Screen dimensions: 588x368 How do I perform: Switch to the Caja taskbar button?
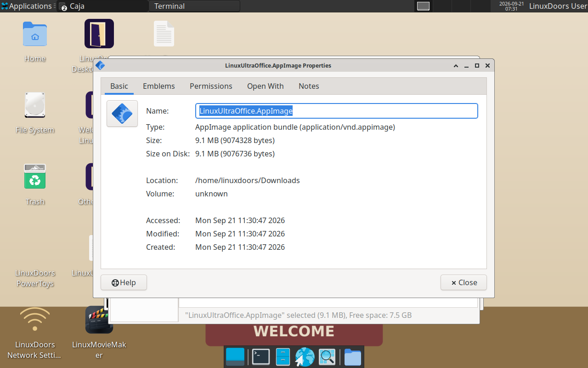coord(102,6)
